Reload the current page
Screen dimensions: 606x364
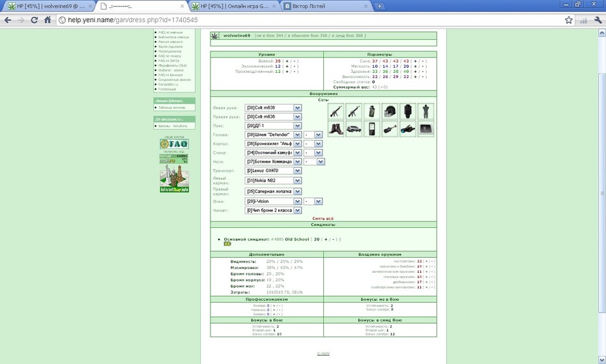34,20
